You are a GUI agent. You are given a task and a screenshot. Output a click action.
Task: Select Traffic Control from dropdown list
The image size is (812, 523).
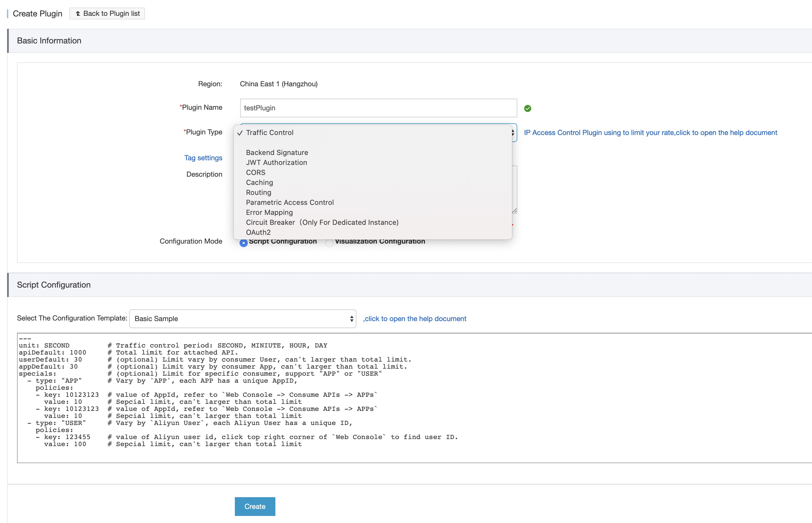270,133
